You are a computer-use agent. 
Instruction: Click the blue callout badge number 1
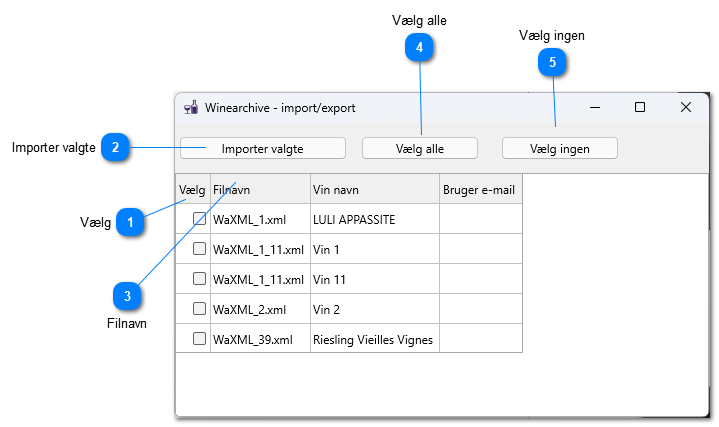130,222
